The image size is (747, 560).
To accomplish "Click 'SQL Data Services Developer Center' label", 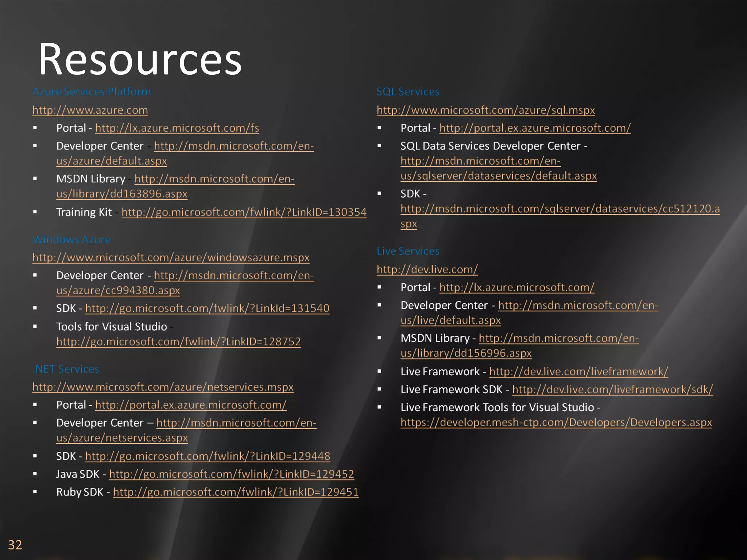I will click(x=491, y=146).
